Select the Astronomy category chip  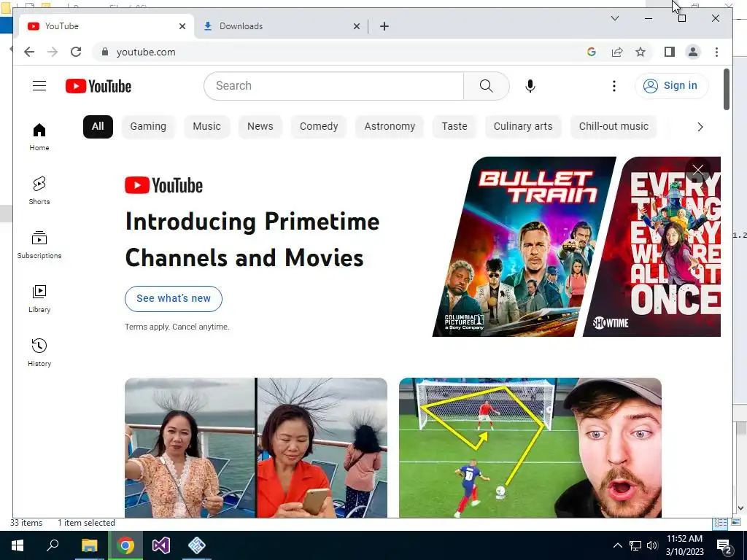390,127
